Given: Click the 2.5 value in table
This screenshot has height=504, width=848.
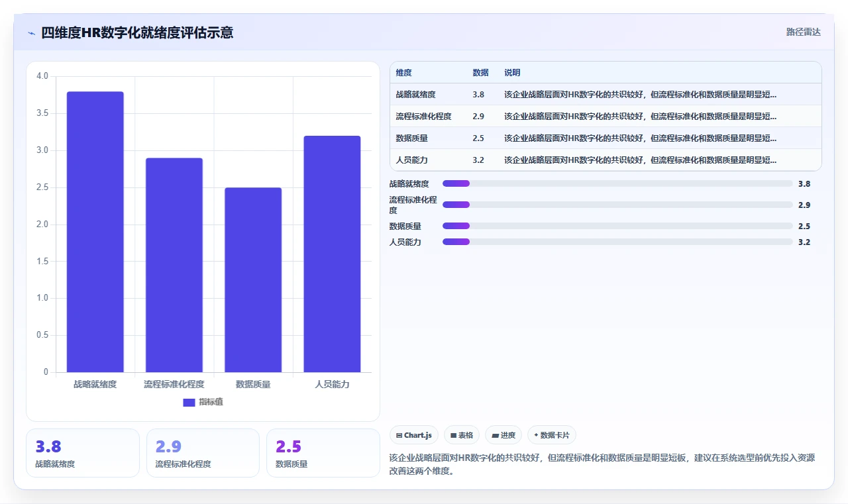Looking at the screenshot, I should 478,138.
